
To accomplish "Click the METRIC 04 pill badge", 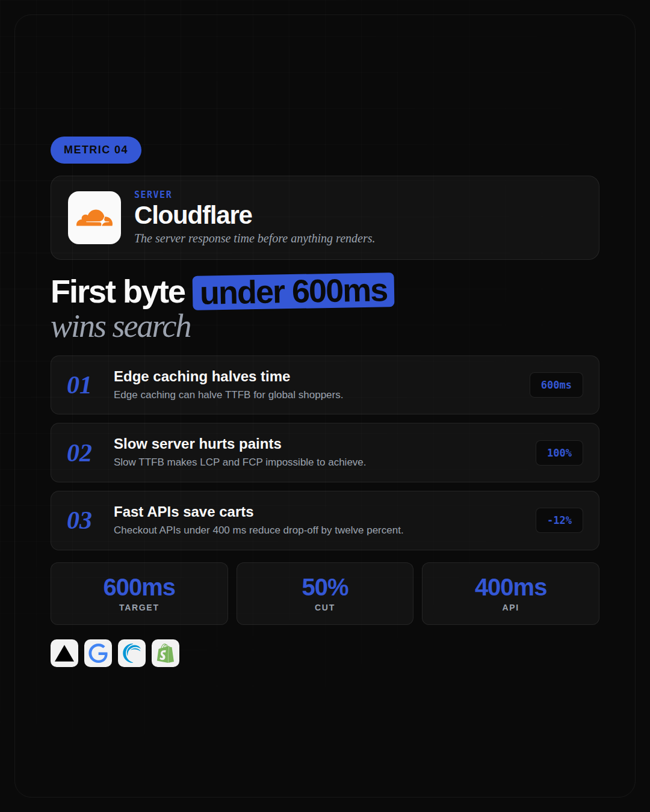I will point(96,150).
